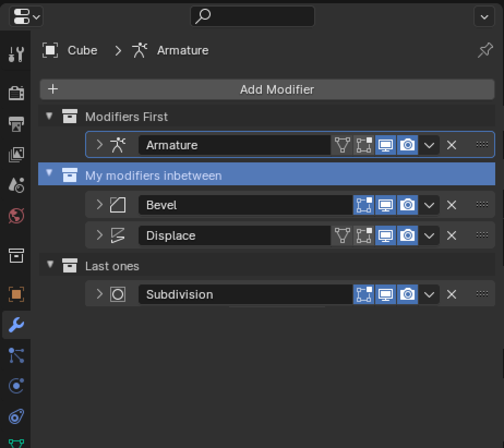This screenshot has height=448, width=504.
Task: Expand the Armature modifier panel
Action: pos(100,145)
